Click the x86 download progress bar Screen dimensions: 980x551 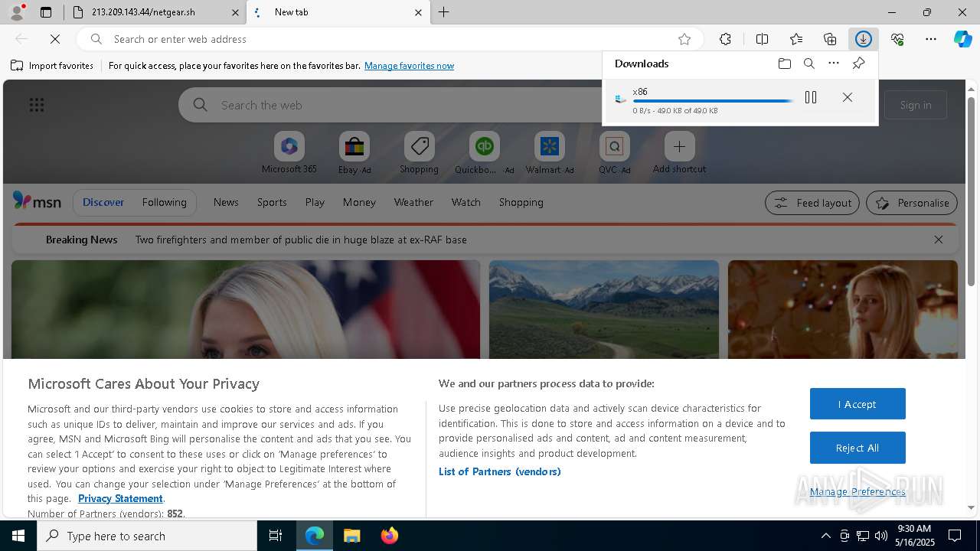click(713, 101)
